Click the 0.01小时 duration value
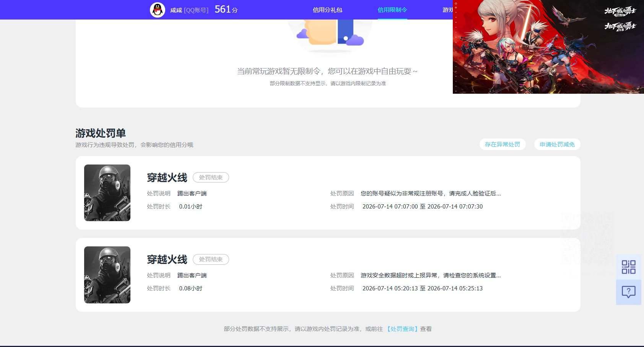The image size is (644, 347). 190,207
